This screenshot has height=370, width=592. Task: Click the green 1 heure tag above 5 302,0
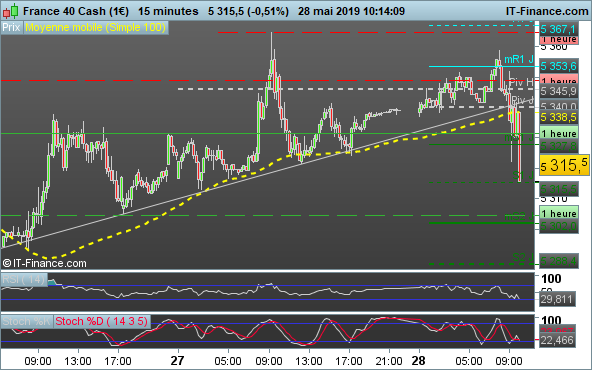coord(559,213)
